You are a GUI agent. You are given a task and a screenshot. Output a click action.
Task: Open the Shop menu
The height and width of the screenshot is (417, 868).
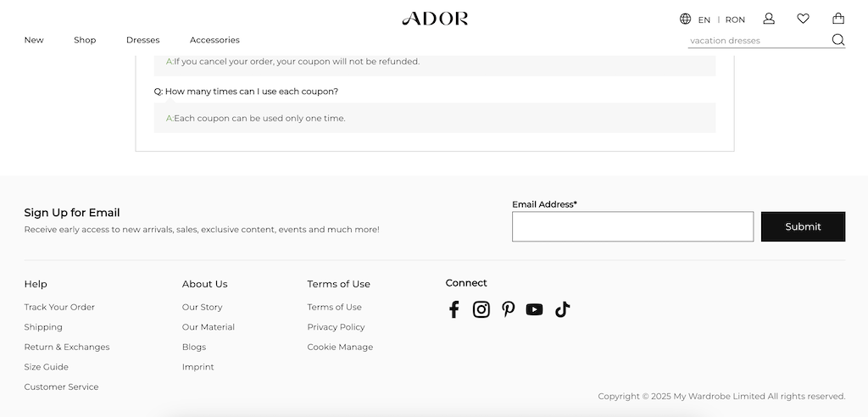pos(85,40)
